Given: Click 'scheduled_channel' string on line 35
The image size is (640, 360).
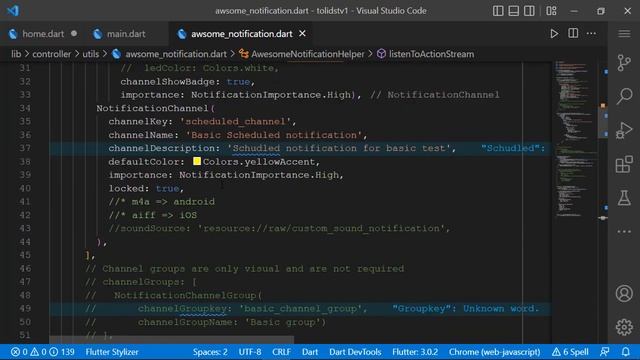Looking at the screenshot, I should click(235, 122).
